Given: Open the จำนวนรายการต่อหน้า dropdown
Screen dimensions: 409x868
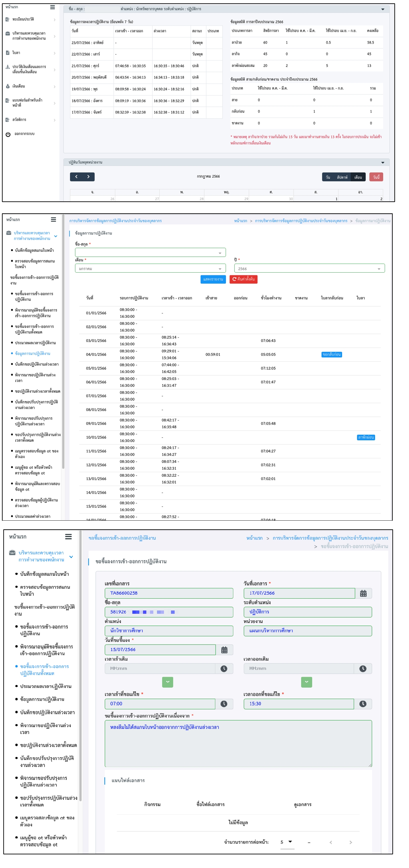Looking at the screenshot, I should 287,842.
